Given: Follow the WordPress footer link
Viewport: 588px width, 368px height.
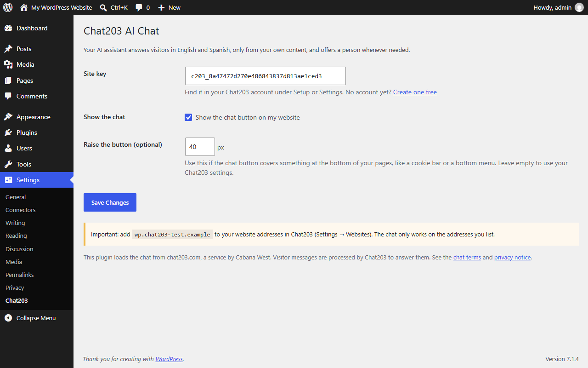Looking at the screenshot, I should (x=169, y=359).
